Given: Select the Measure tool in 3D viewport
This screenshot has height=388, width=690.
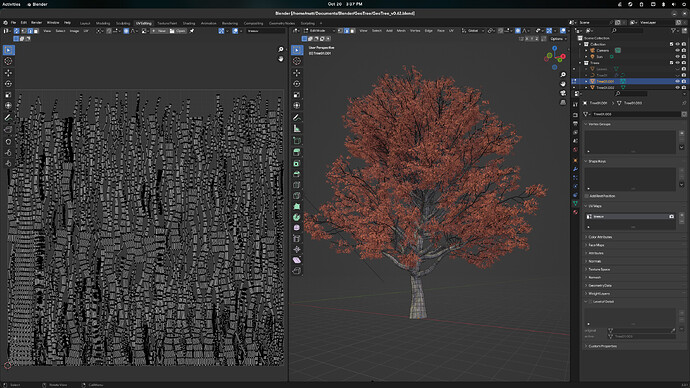Looking at the screenshot, I should click(x=297, y=128).
